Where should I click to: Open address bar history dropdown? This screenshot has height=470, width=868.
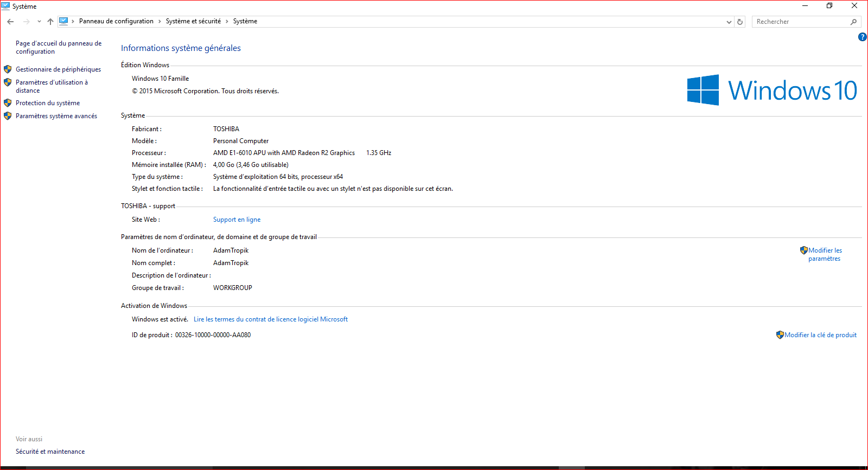click(729, 22)
